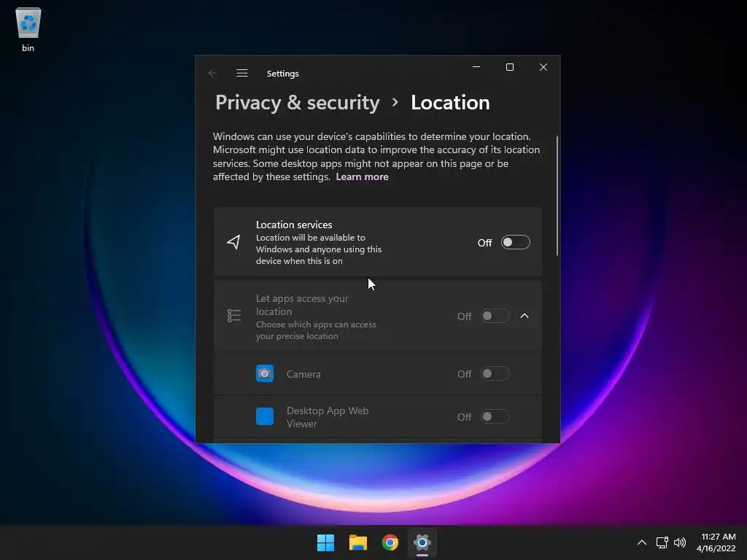Show hidden system tray icons

click(642, 542)
